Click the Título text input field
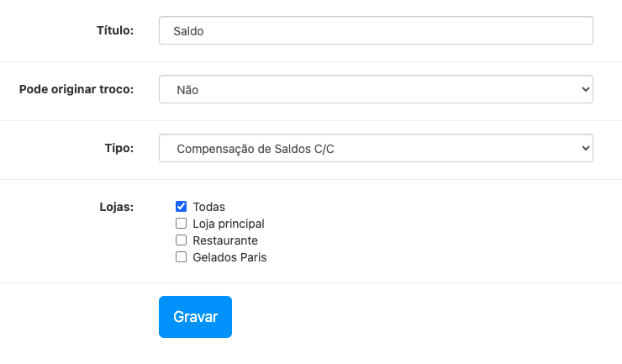 pos(376,31)
